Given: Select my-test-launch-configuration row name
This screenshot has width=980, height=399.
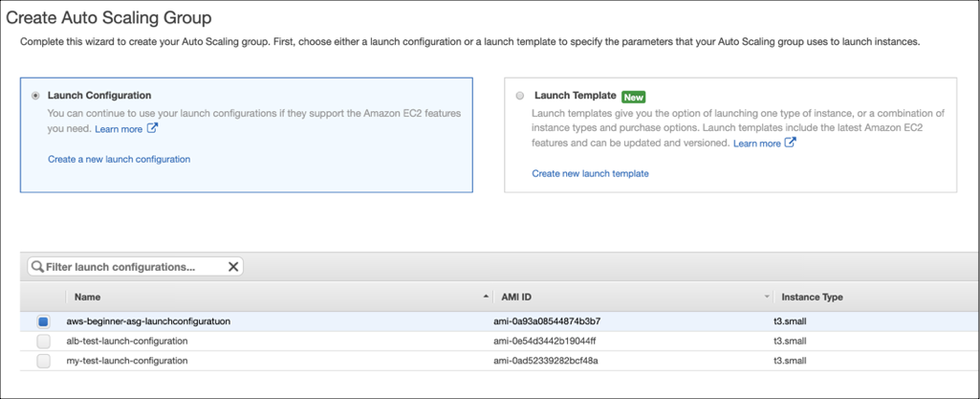Looking at the screenshot, I should coord(127,361).
